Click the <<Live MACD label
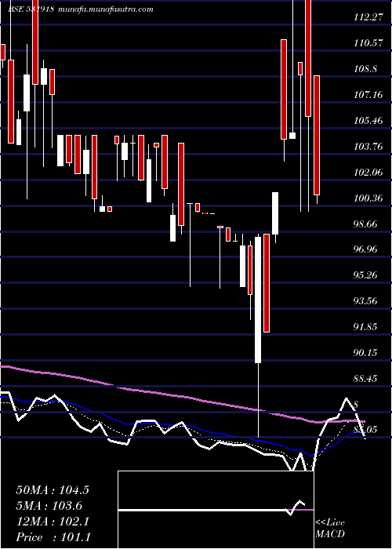Screen dimensions: 392x549 tap(330, 529)
